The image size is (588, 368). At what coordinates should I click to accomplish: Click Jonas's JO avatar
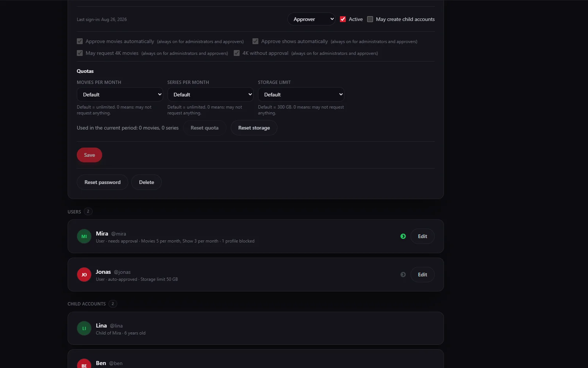click(x=84, y=275)
